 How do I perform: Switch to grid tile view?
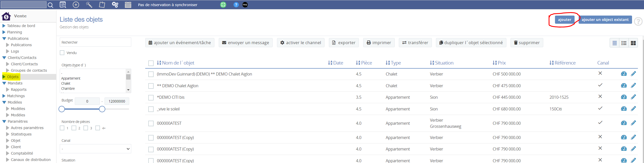coord(633,43)
